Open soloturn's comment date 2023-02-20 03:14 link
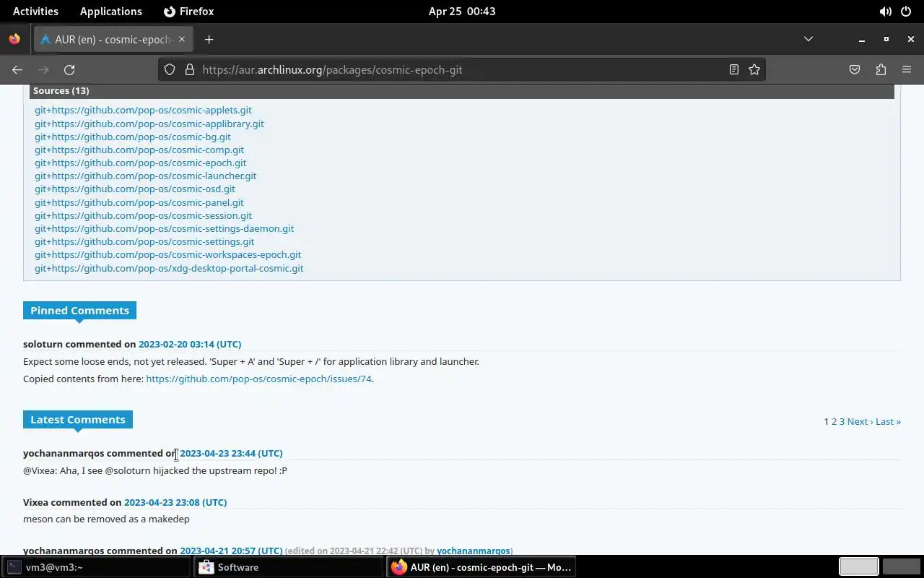Viewport: 924px width, 578px height. 190,344
